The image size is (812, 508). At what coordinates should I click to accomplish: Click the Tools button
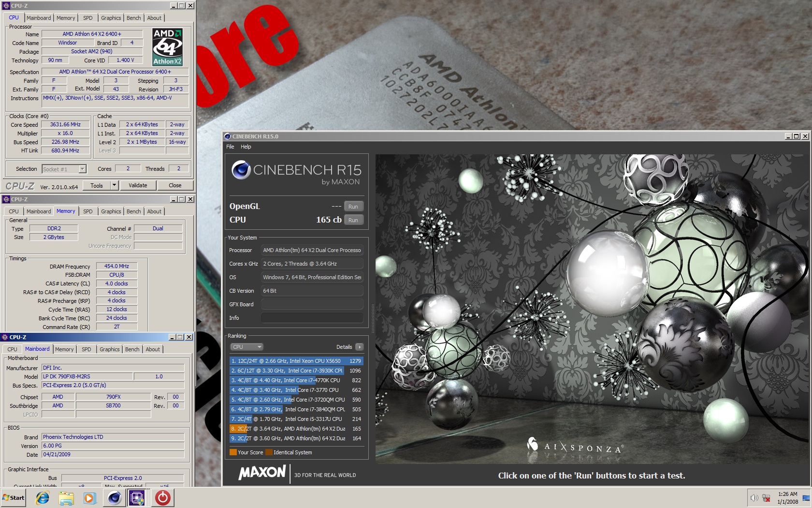[x=97, y=185]
